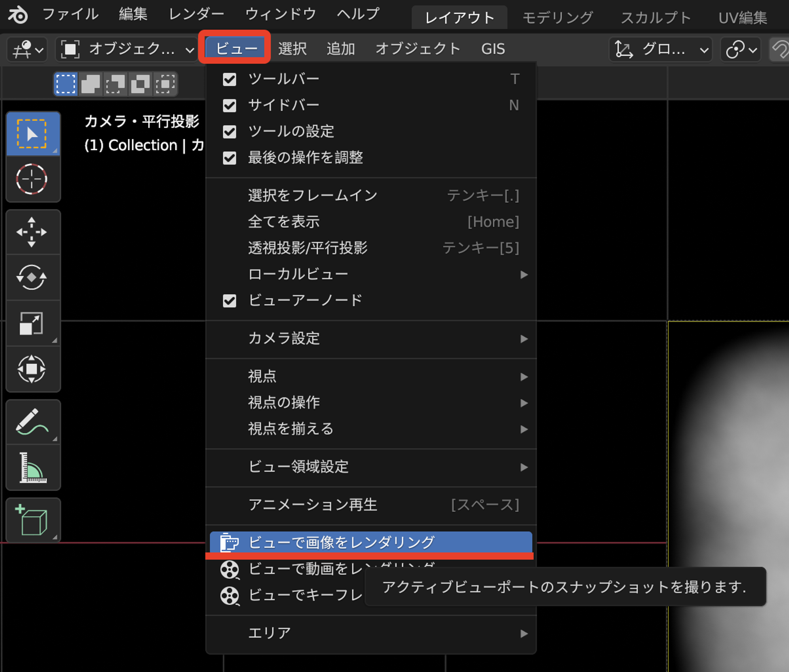Image resolution: width=789 pixels, height=672 pixels.
Task: Open the 編集 menu
Action: click(133, 15)
